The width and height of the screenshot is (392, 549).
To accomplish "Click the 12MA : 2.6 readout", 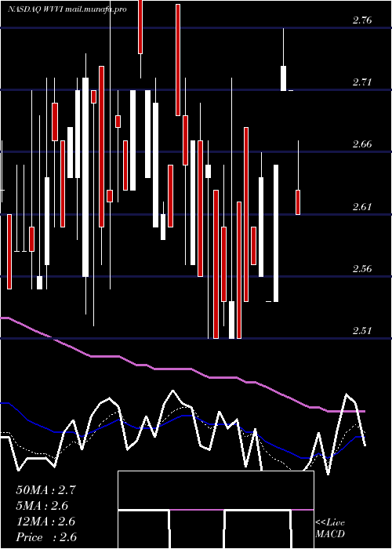I will click(45, 522).
